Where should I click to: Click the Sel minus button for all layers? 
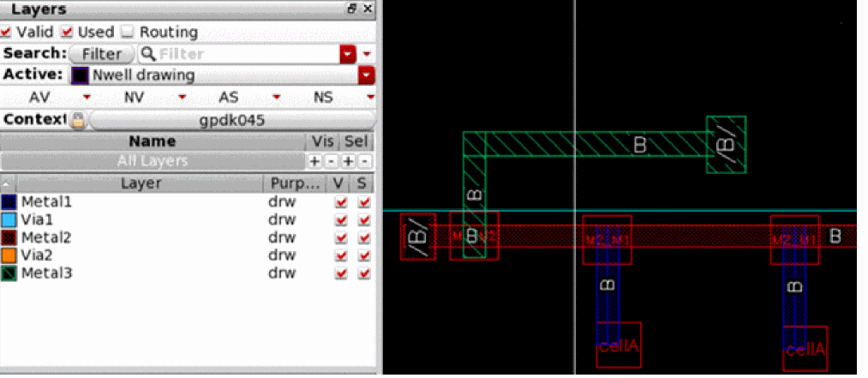tap(365, 162)
